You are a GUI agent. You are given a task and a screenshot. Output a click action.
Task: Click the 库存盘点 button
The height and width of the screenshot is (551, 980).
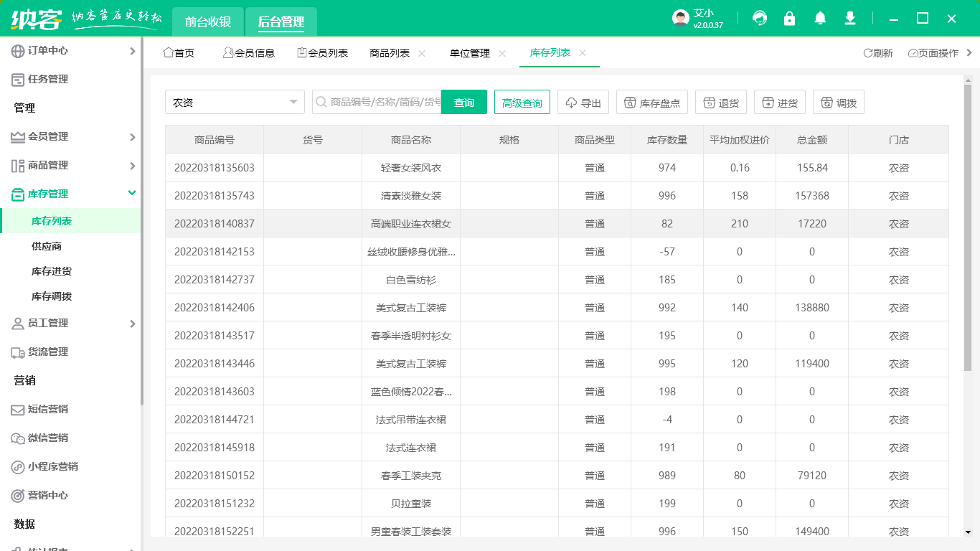(652, 102)
